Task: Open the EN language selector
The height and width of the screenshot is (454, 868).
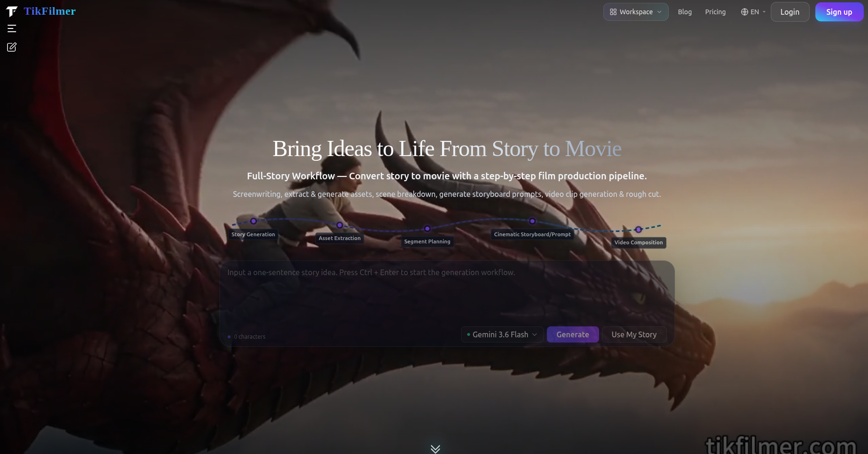Action: (753, 12)
